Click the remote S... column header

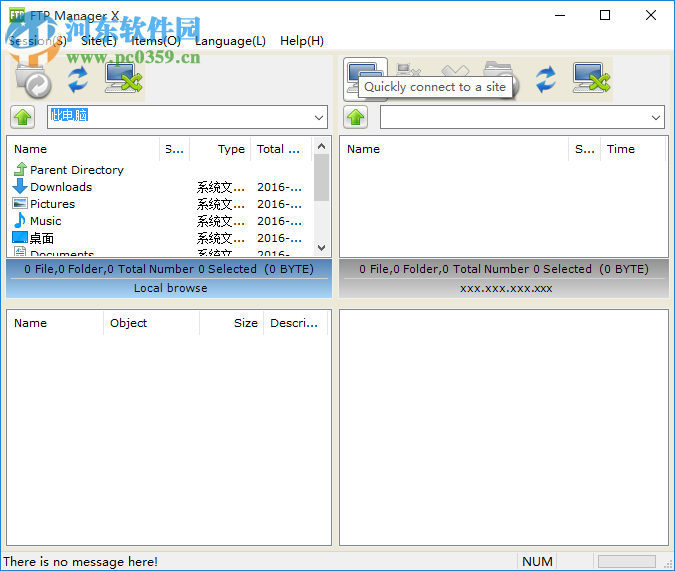tap(585, 149)
